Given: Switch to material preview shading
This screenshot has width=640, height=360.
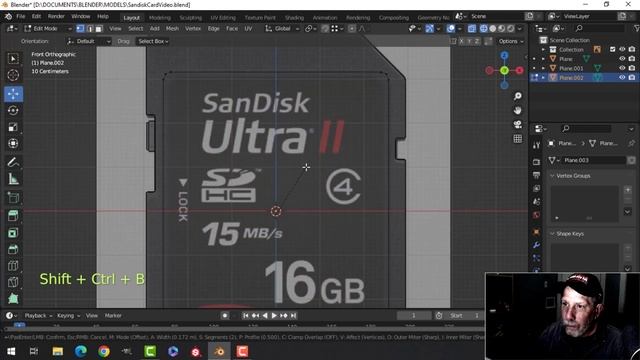Looking at the screenshot, I should point(502,29).
